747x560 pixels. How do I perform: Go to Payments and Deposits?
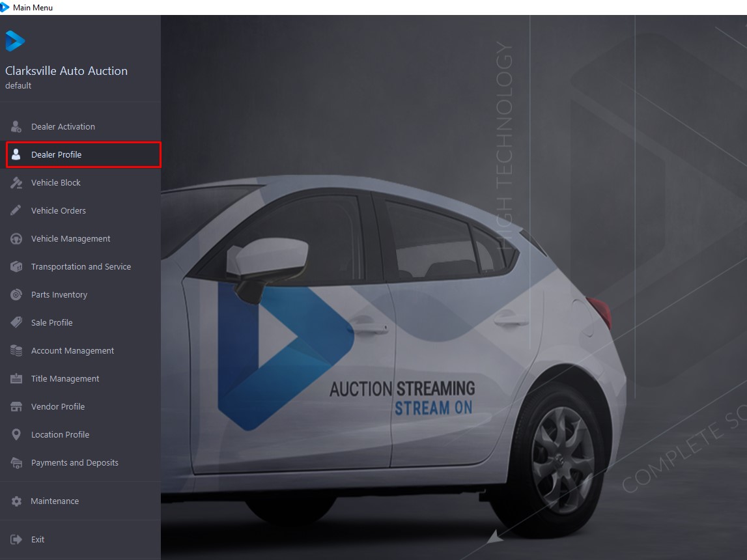[x=74, y=463]
